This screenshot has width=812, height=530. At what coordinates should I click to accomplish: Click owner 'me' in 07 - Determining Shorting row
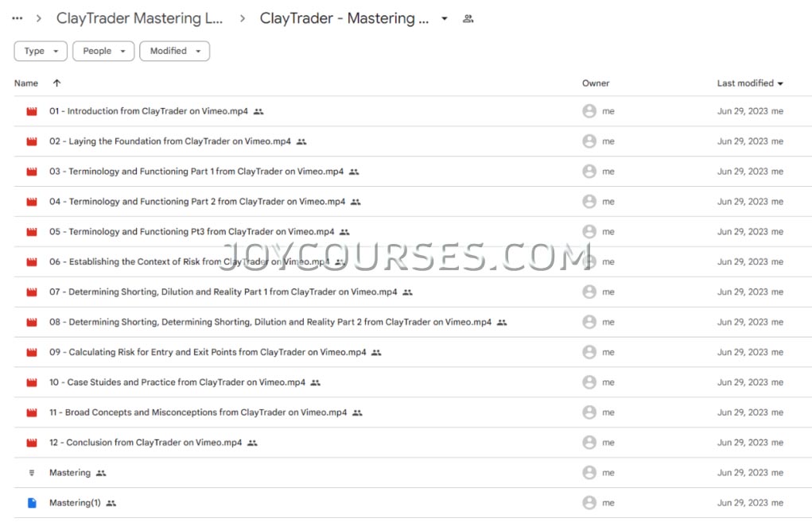608,292
